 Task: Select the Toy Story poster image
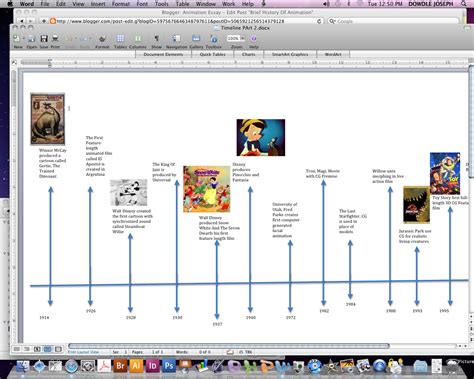(445, 173)
